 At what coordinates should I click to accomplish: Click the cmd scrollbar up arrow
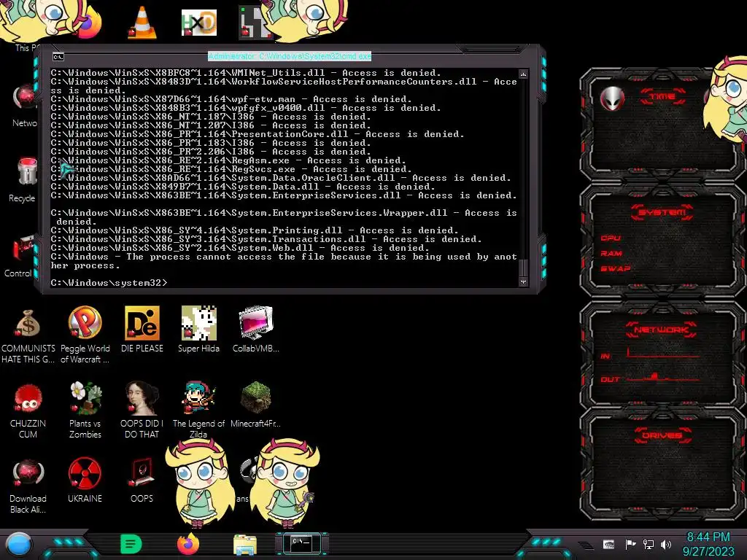[x=523, y=74]
